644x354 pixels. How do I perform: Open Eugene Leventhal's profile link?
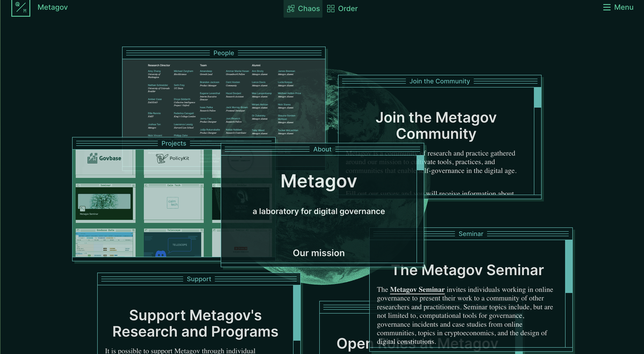[x=210, y=93]
